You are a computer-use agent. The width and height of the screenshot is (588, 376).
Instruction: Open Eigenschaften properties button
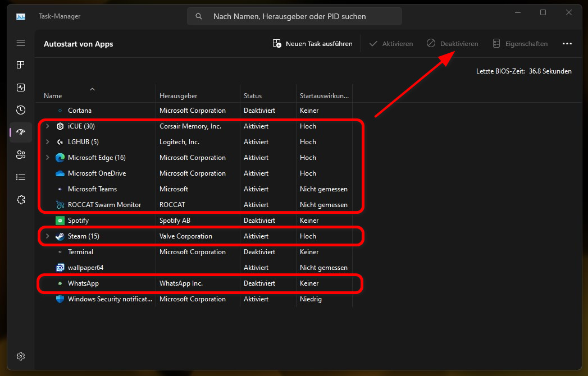(x=519, y=44)
